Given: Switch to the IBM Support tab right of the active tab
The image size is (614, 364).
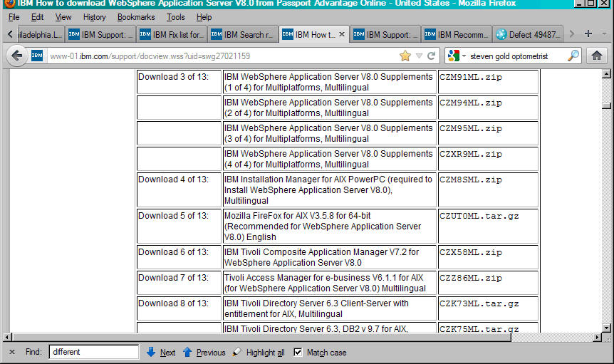Looking at the screenshot, I should tap(385, 34).
